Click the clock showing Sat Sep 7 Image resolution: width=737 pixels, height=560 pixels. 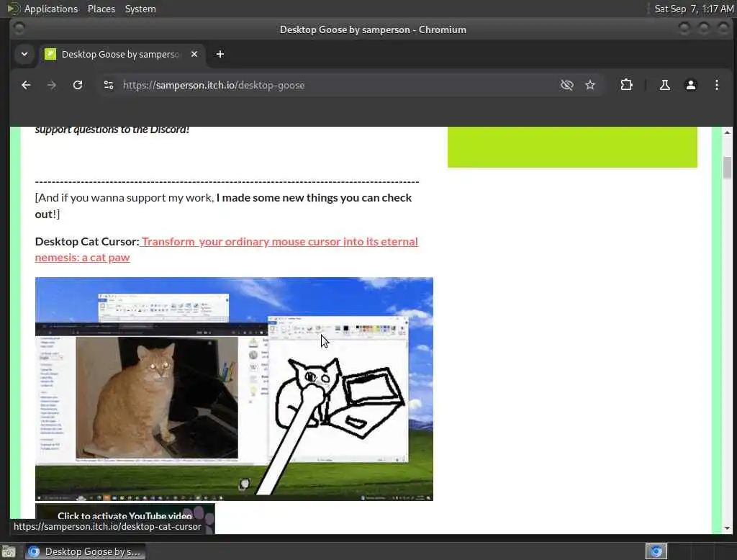(694, 9)
